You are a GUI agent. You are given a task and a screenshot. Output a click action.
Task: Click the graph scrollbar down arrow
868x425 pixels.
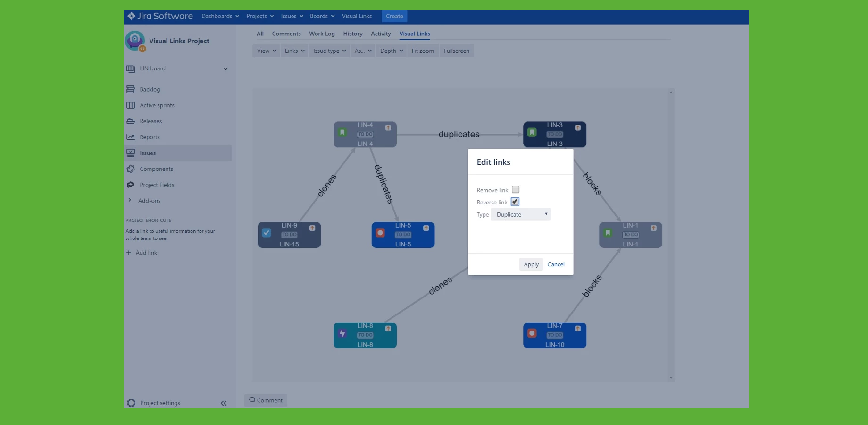click(671, 378)
